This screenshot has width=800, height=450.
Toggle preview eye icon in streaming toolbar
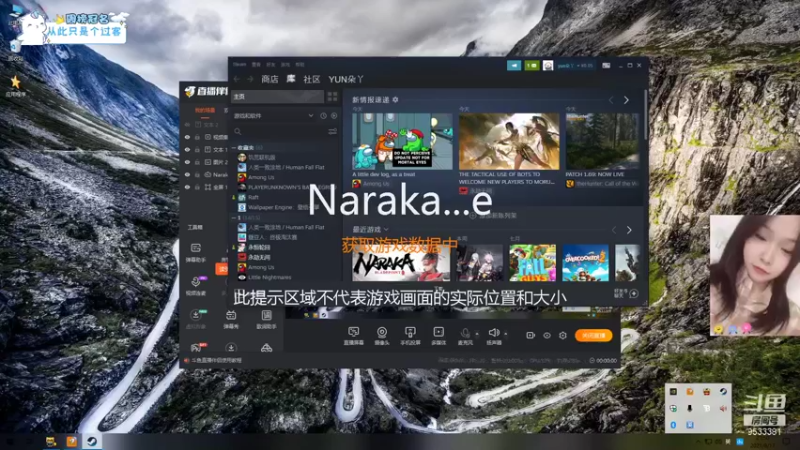coord(546,335)
